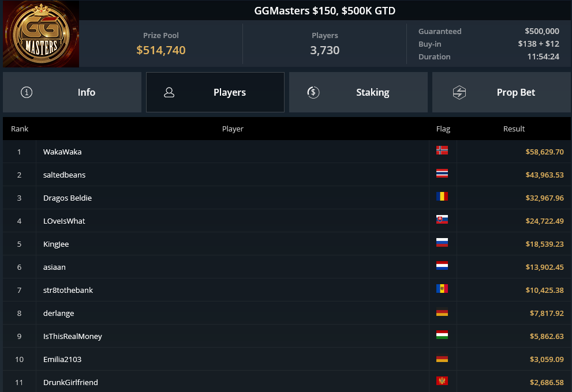The image size is (572, 392).
Task: Sort by Result column header
Action: [514, 129]
